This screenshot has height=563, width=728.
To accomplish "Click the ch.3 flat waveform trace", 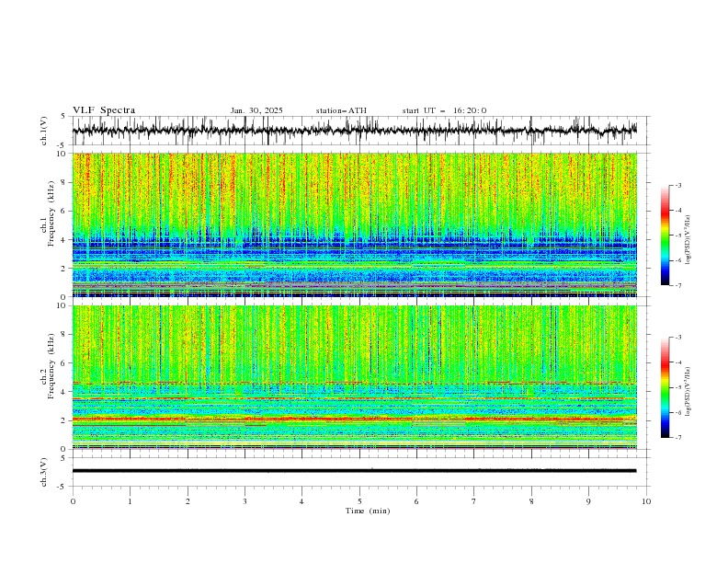I will pyautogui.click(x=354, y=471).
